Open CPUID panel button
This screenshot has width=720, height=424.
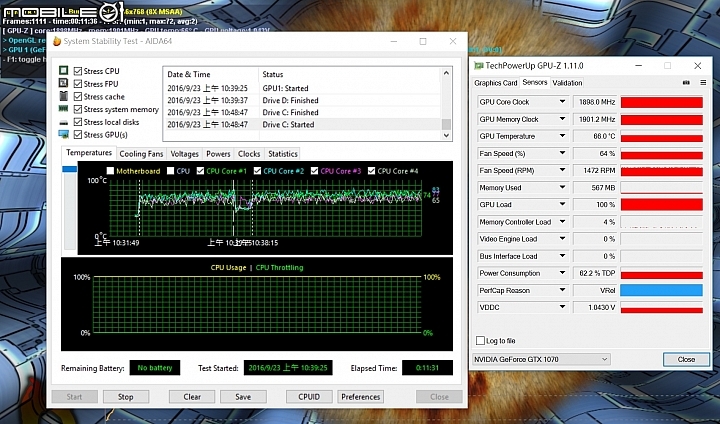pyautogui.click(x=309, y=397)
